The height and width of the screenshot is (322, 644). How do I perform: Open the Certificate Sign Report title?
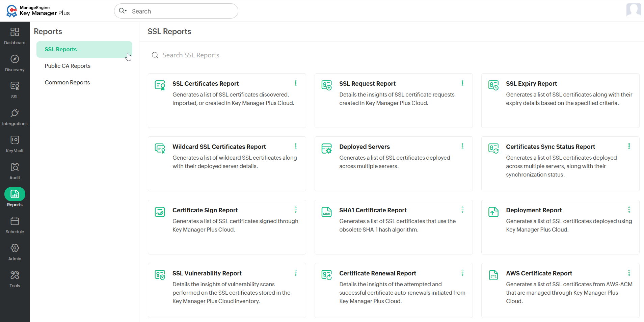tap(205, 210)
